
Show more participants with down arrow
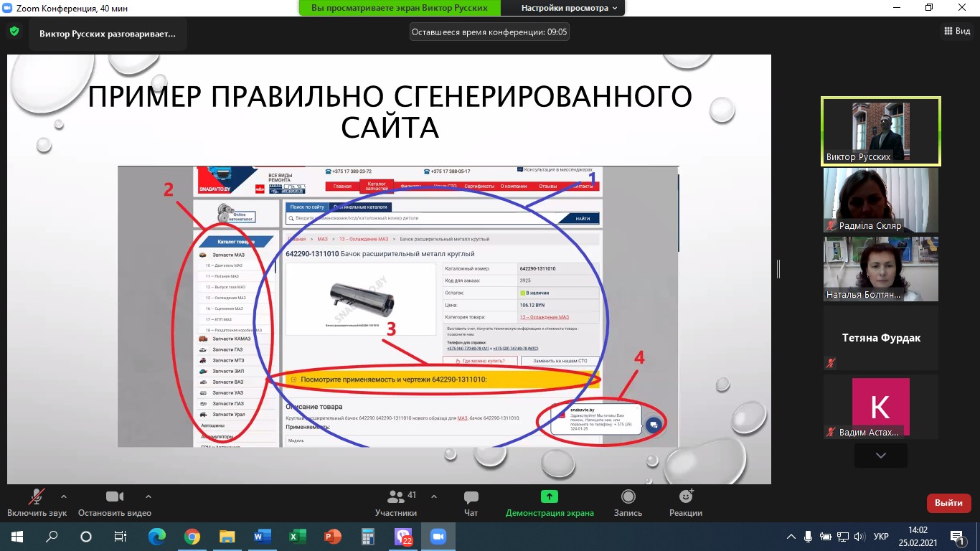point(881,455)
